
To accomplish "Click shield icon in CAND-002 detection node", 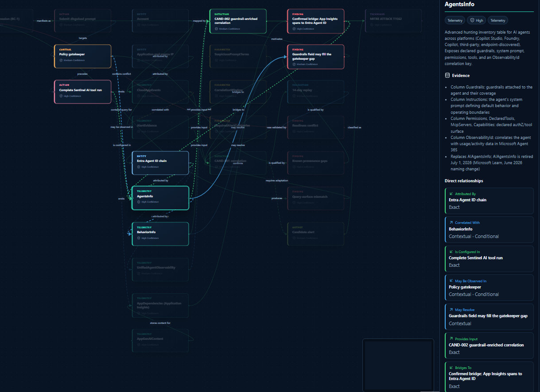I will click(216, 29).
